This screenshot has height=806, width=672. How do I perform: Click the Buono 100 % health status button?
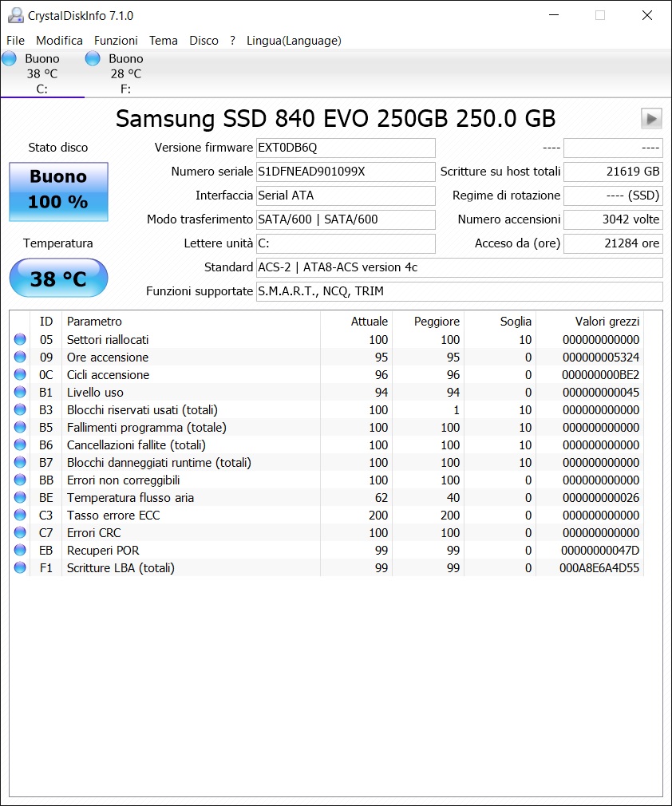[58, 192]
